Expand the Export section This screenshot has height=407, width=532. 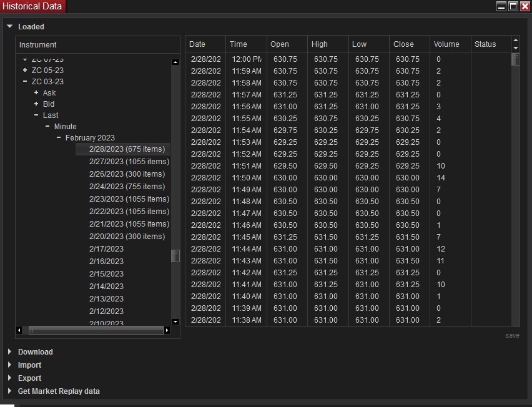click(x=9, y=378)
